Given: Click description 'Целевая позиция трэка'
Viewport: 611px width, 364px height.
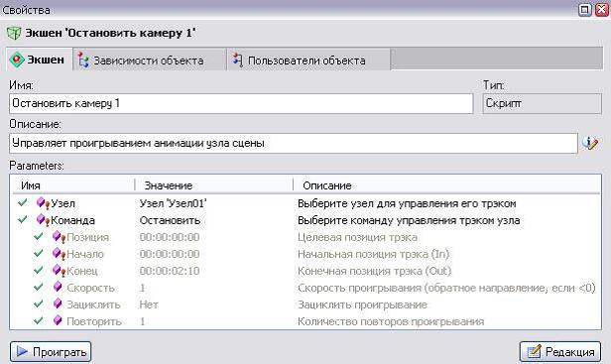Looking at the screenshot, I should pos(357,237).
